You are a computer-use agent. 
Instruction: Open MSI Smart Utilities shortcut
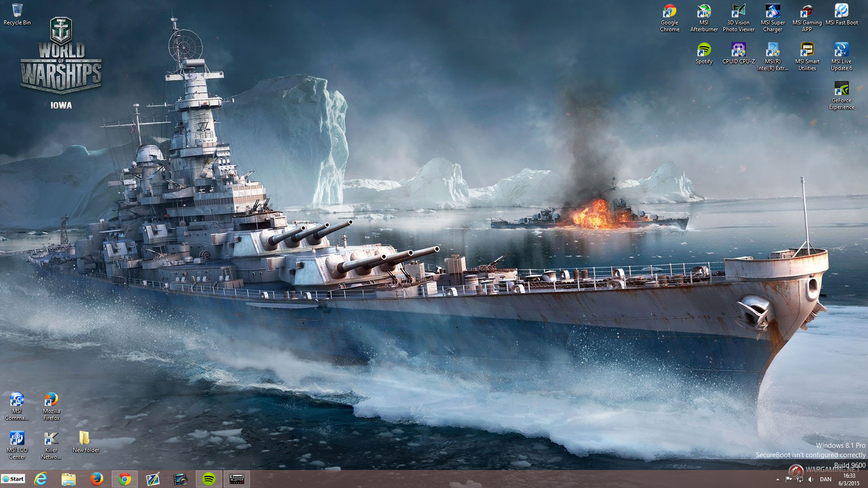click(x=807, y=56)
